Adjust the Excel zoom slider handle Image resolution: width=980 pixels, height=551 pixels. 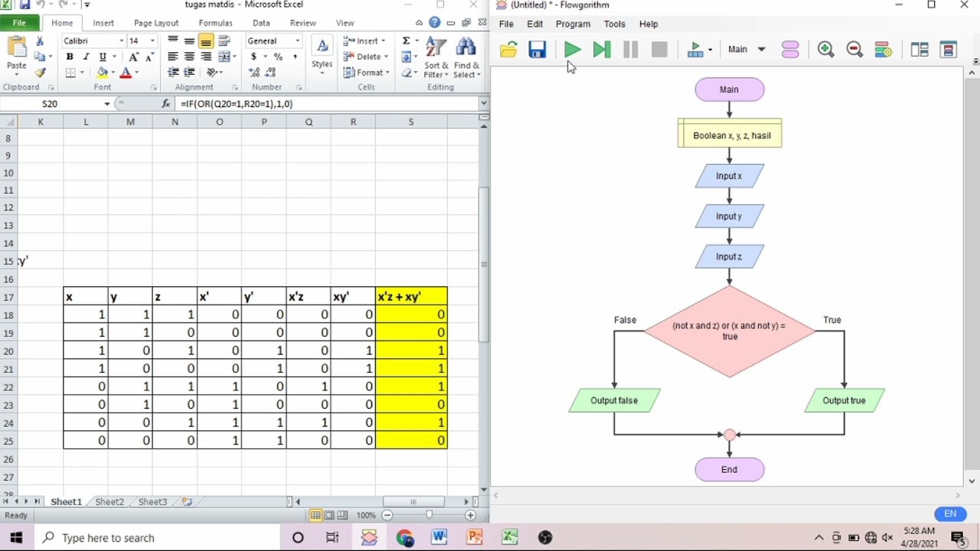pyautogui.click(x=429, y=515)
